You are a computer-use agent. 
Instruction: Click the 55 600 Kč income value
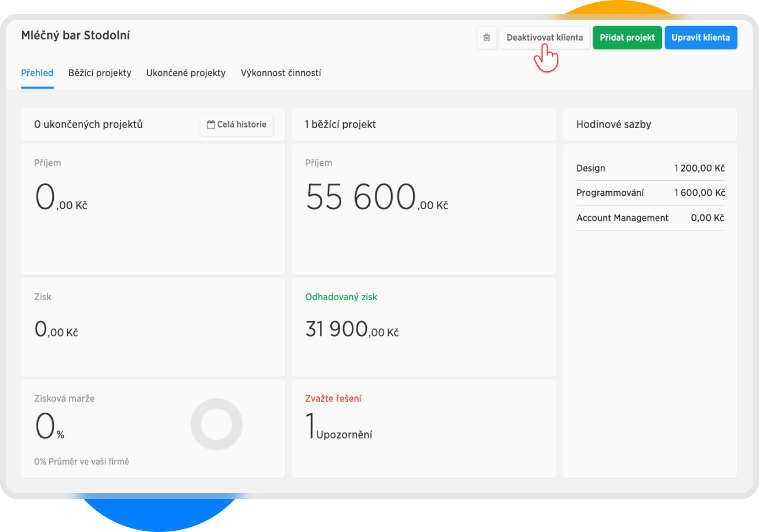click(376, 198)
